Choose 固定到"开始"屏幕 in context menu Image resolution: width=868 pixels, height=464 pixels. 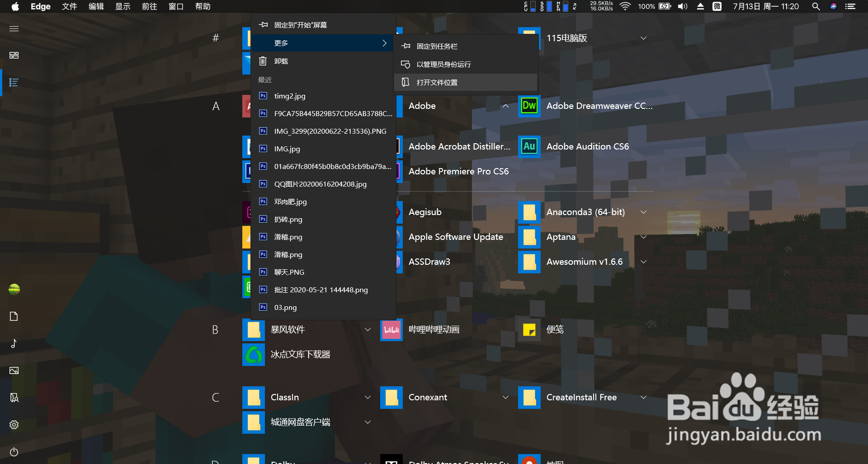click(x=323, y=25)
